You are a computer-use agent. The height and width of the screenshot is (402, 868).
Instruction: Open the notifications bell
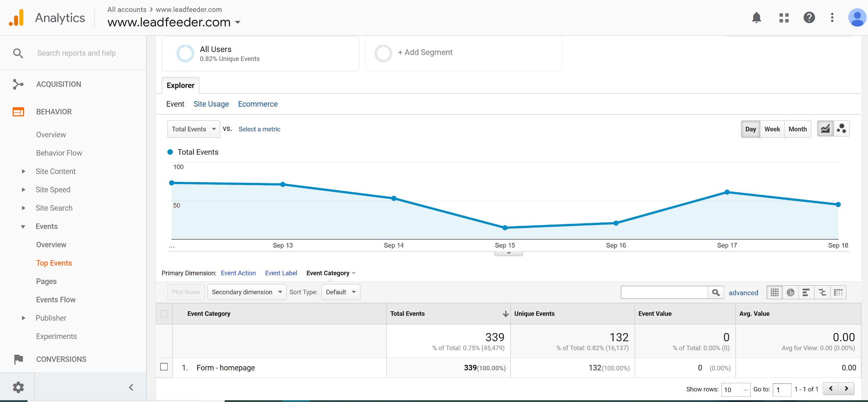pyautogui.click(x=756, y=18)
